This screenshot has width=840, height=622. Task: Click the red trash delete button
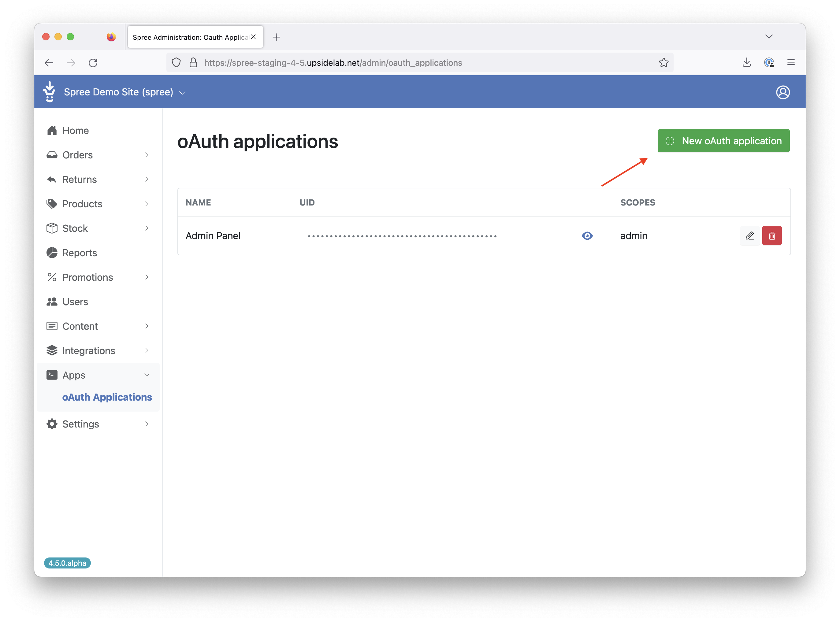pyautogui.click(x=771, y=236)
